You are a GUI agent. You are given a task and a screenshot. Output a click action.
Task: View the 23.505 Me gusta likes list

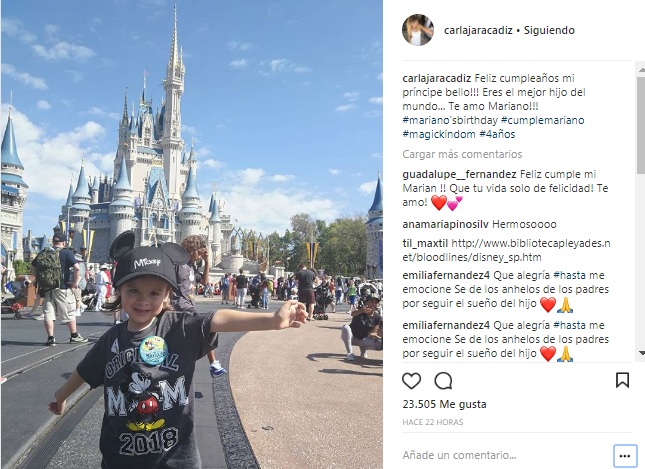[444, 404]
